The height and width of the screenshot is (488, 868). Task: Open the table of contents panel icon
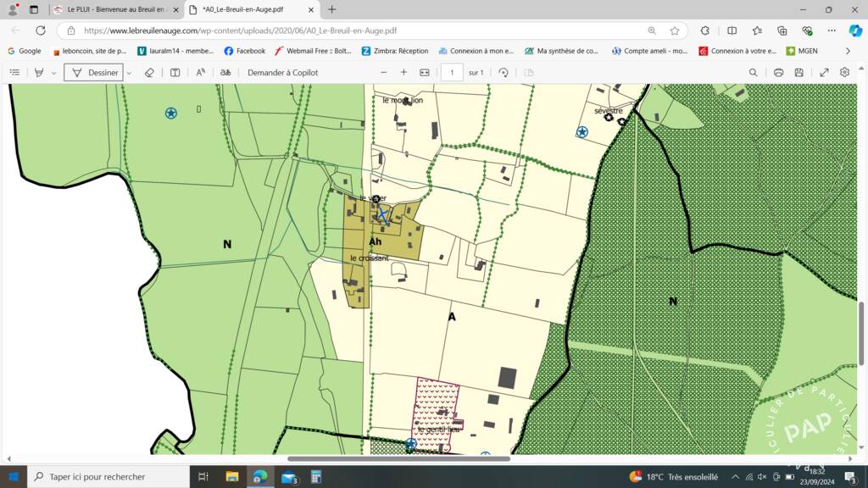(x=15, y=73)
